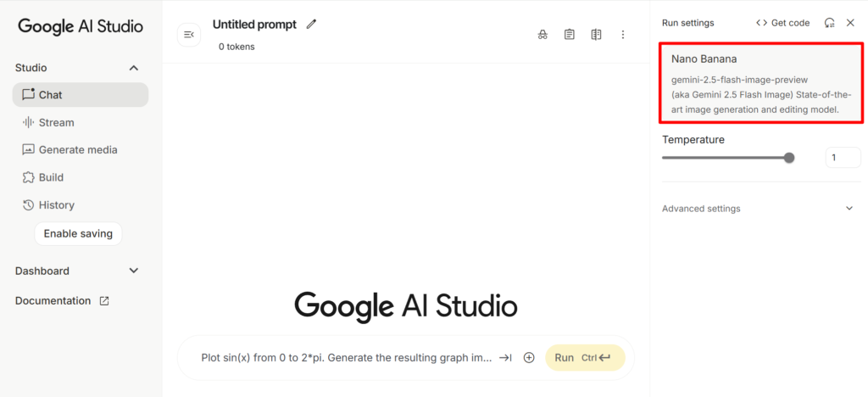This screenshot has height=397, width=868.
Task: Open the three-dot more options menu
Action: tap(623, 35)
